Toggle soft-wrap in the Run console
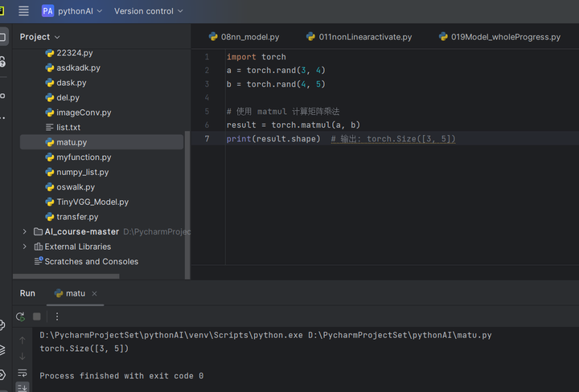This screenshot has height=392, width=579. (22, 374)
